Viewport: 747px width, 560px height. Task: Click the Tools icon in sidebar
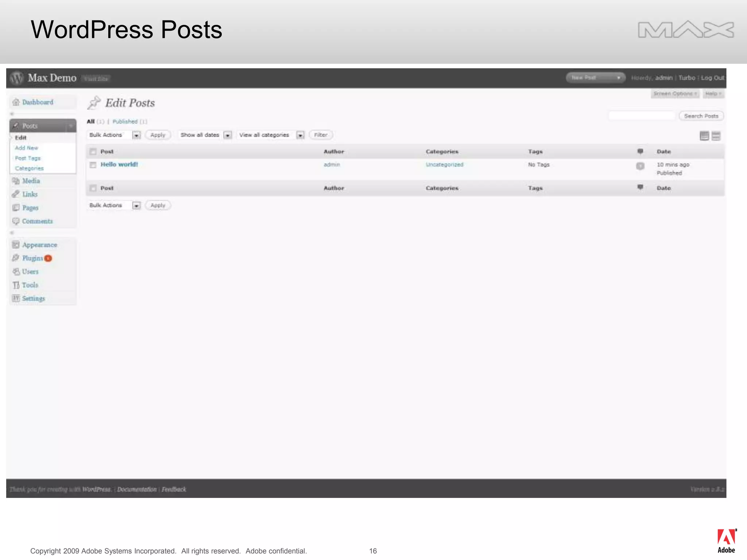(16, 285)
